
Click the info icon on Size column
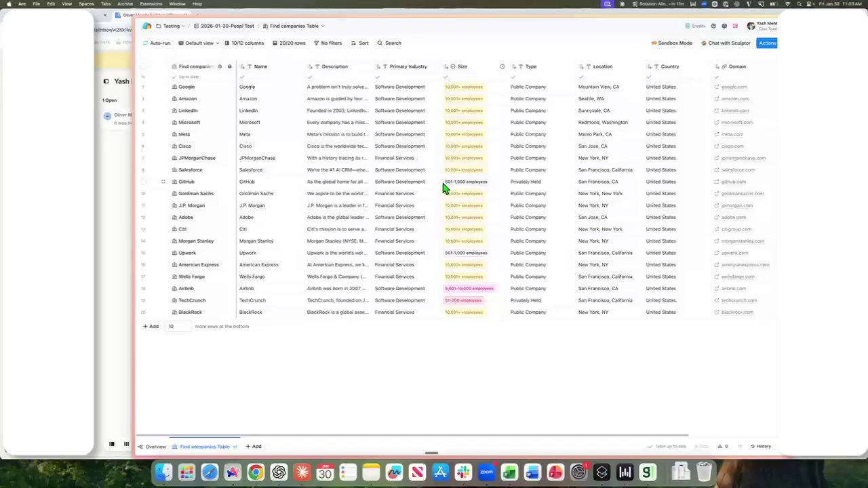(x=502, y=66)
